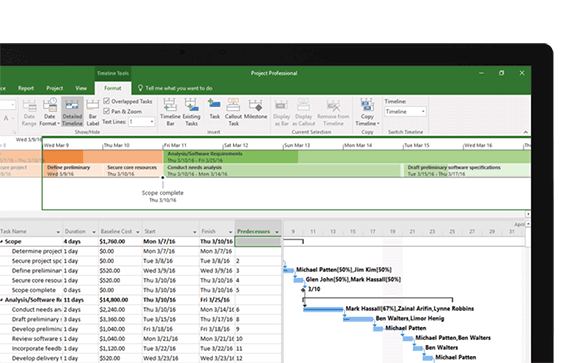Open Task Name column filter arrow
This screenshot has width=580, height=363.
(58, 232)
